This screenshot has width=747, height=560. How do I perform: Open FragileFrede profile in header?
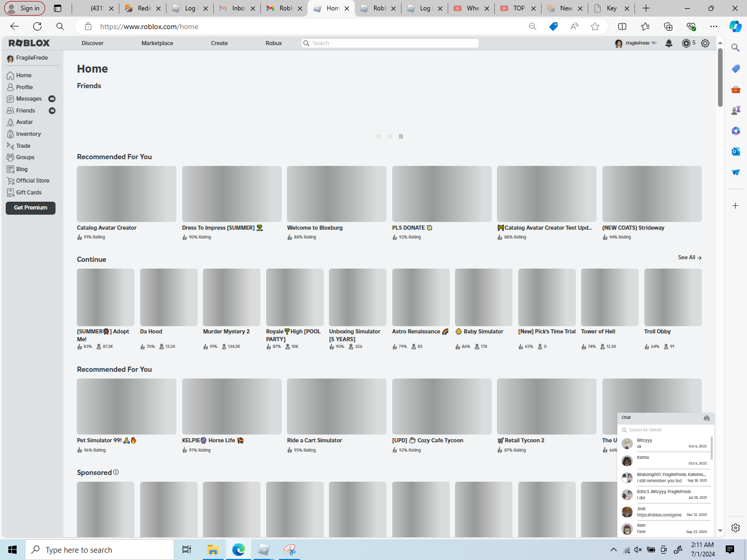[635, 44]
